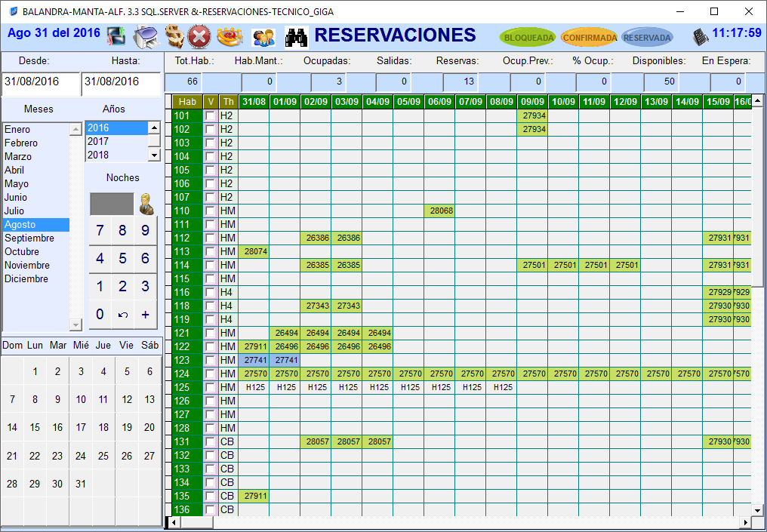
Task: Open the binoculars search icon
Action: pos(295,36)
